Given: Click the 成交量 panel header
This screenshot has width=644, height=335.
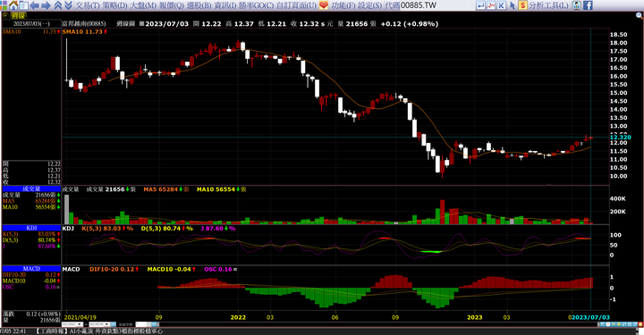Looking at the screenshot, I should [x=31, y=188].
